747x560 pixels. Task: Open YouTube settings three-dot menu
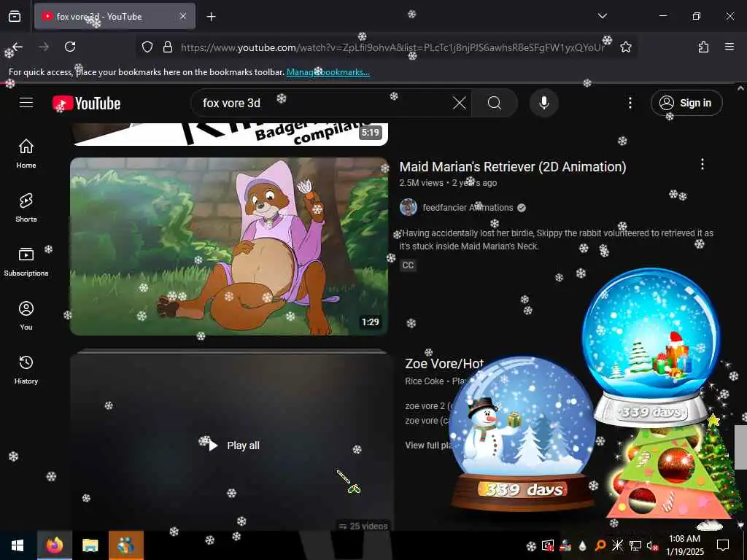pos(630,103)
